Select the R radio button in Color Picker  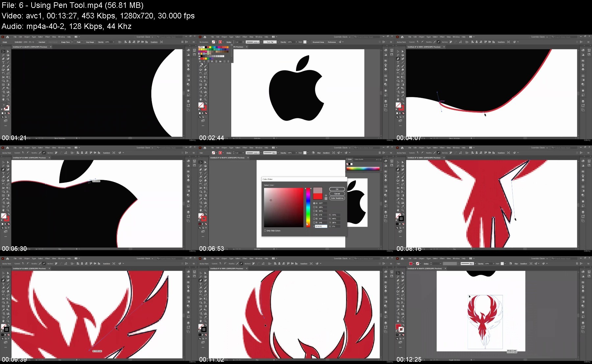point(314,215)
